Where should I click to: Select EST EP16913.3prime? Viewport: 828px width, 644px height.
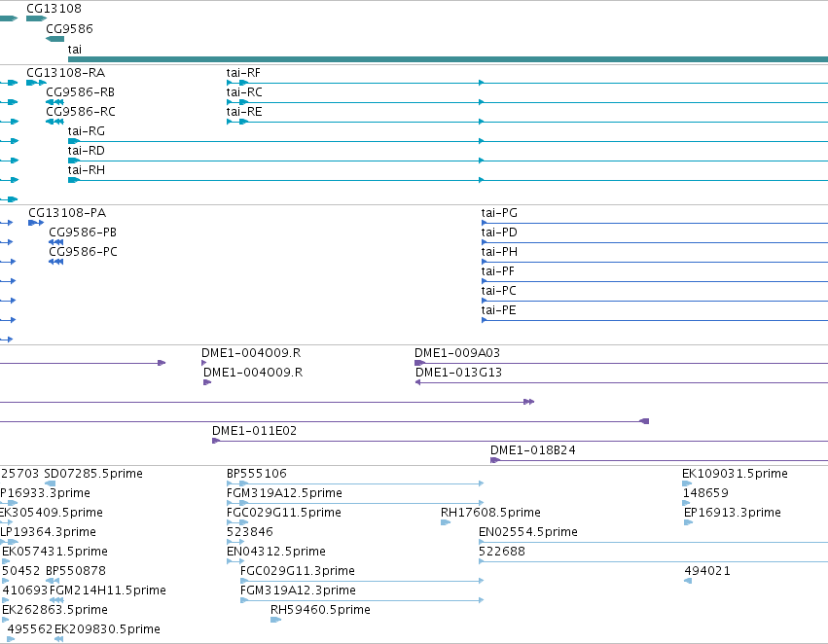coord(732,513)
